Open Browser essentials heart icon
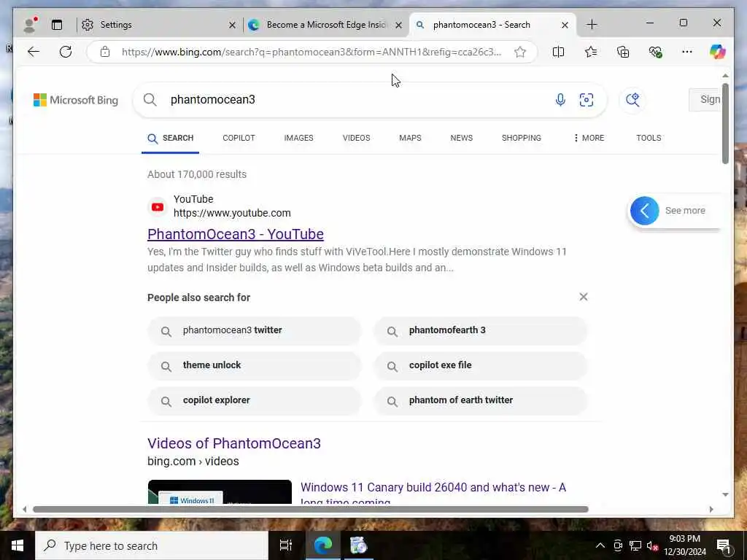This screenshot has width=747, height=560. click(656, 52)
